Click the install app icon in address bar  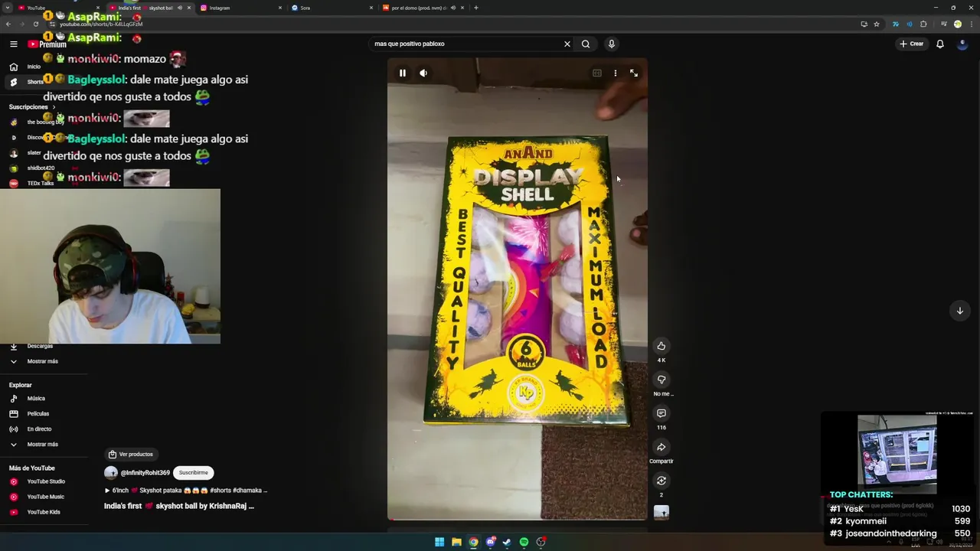[x=864, y=24]
